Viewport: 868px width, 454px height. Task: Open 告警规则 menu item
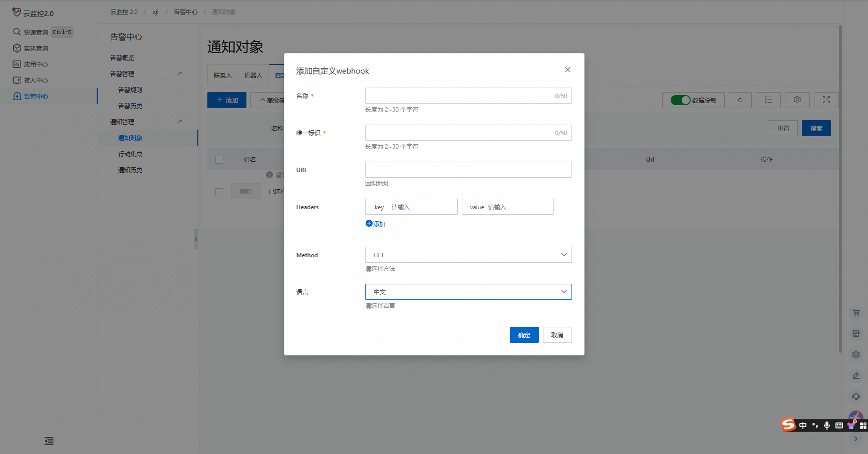130,90
